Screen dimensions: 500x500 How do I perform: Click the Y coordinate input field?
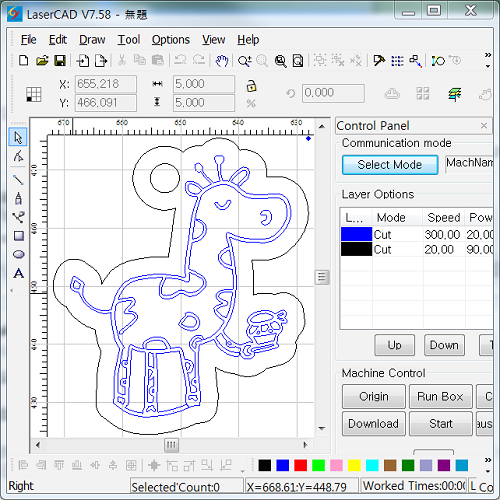coord(106,103)
